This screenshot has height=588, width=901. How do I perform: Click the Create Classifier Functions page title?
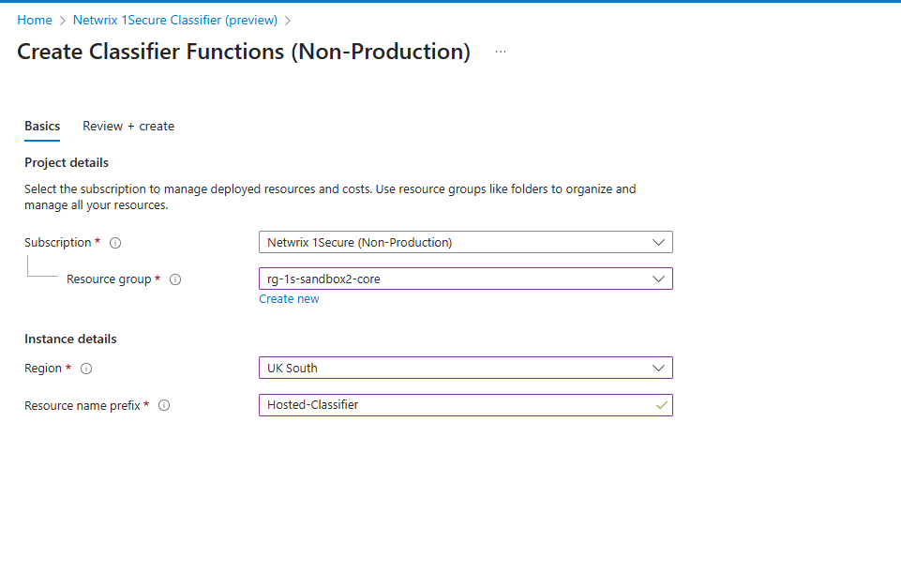pyautogui.click(x=244, y=52)
